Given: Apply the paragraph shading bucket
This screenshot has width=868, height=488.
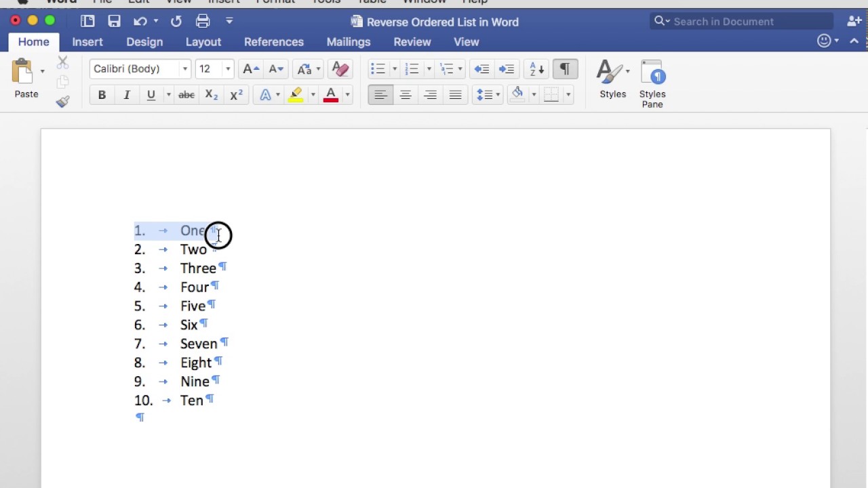Looking at the screenshot, I should [x=517, y=95].
